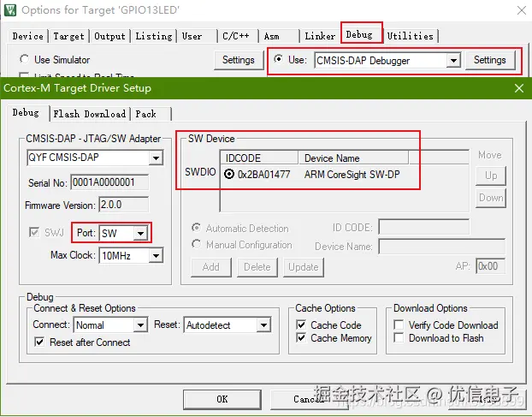Open the Connect Normal dropdown
The height and width of the screenshot is (417, 532).
(140, 325)
